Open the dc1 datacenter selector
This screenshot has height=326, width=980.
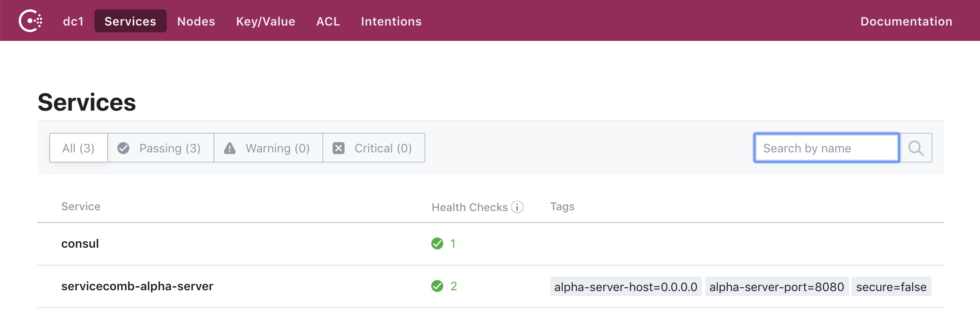[73, 21]
